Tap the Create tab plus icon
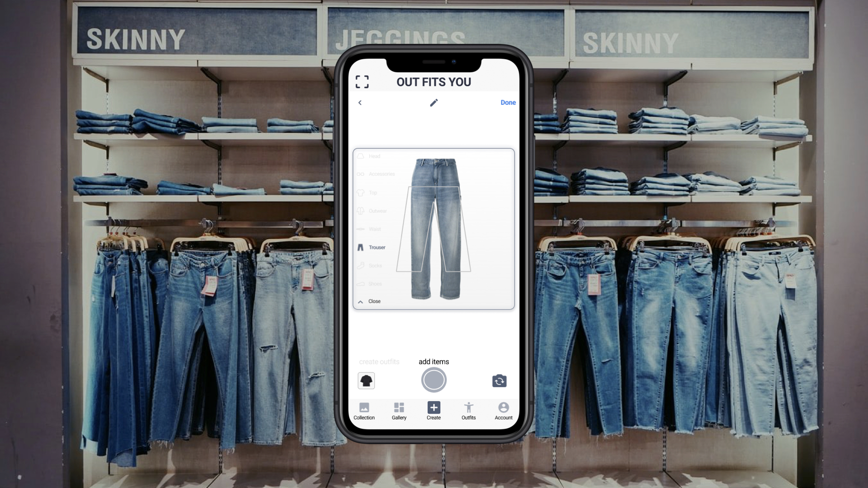Viewport: 868px width, 488px height. pos(434,408)
